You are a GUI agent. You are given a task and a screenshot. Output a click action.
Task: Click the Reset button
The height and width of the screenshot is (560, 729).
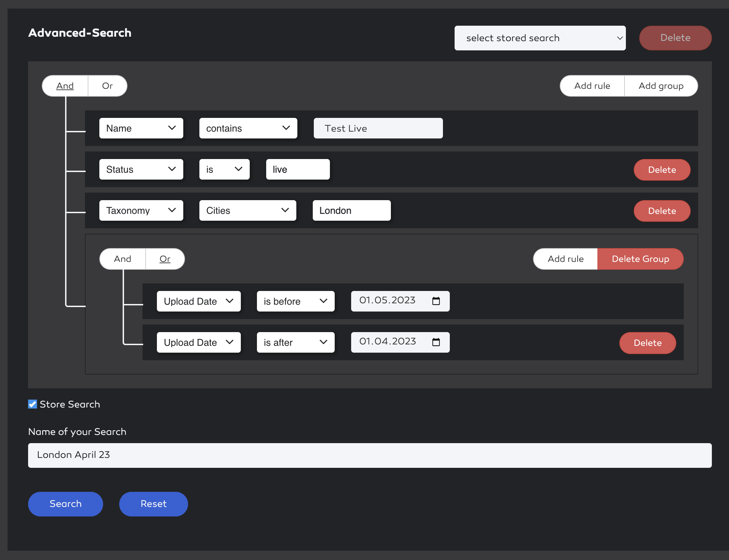click(x=153, y=504)
